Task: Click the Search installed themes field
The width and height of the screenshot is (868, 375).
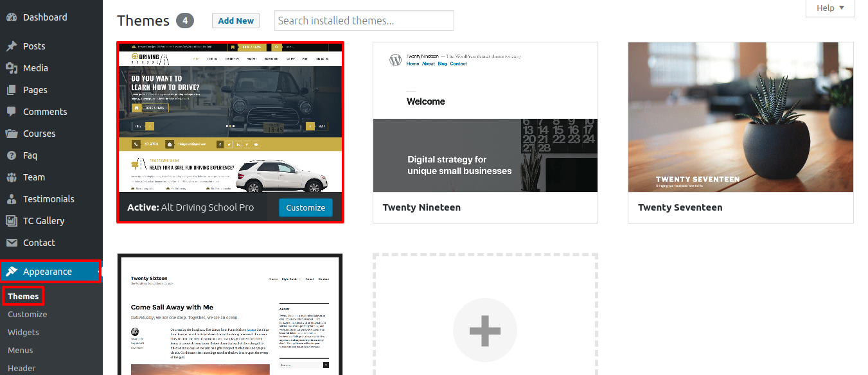Action: [364, 21]
